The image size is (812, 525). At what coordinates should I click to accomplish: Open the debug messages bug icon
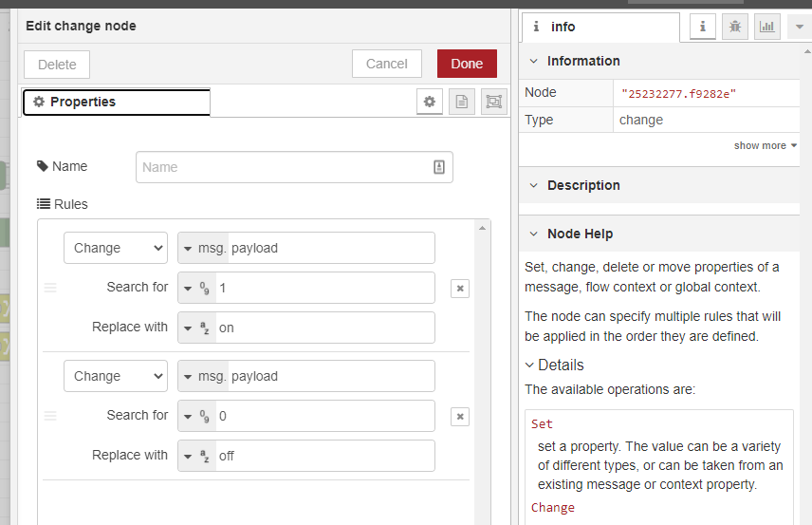click(x=735, y=26)
